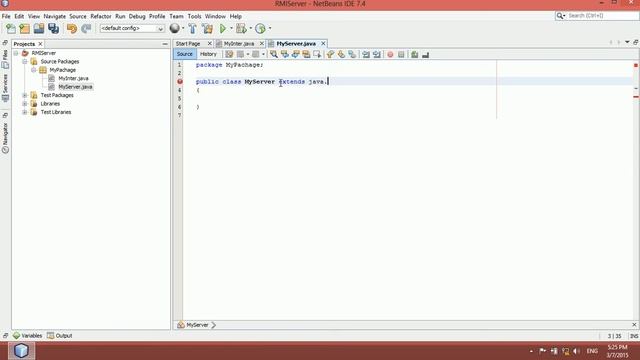Click the New Project toolbar icon
This screenshot has width=640, height=360.
25,29
